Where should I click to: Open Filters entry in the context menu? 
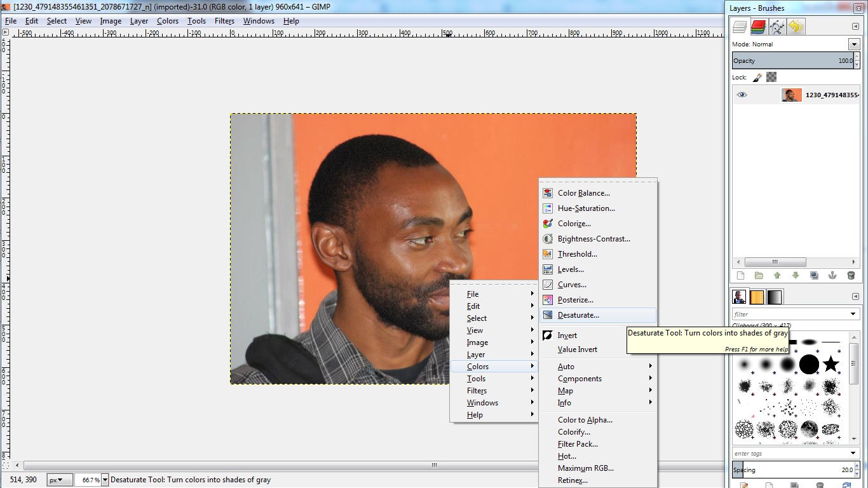click(x=494, y=391)
